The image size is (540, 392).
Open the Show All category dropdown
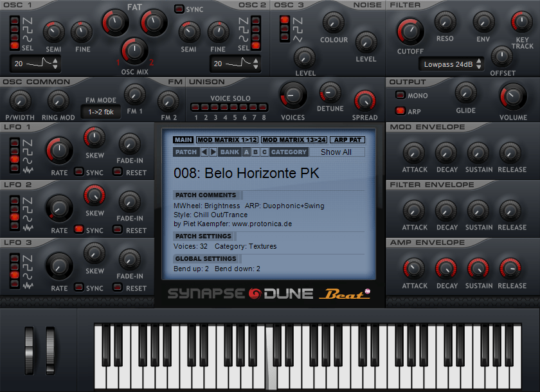[x=336, y=152]
